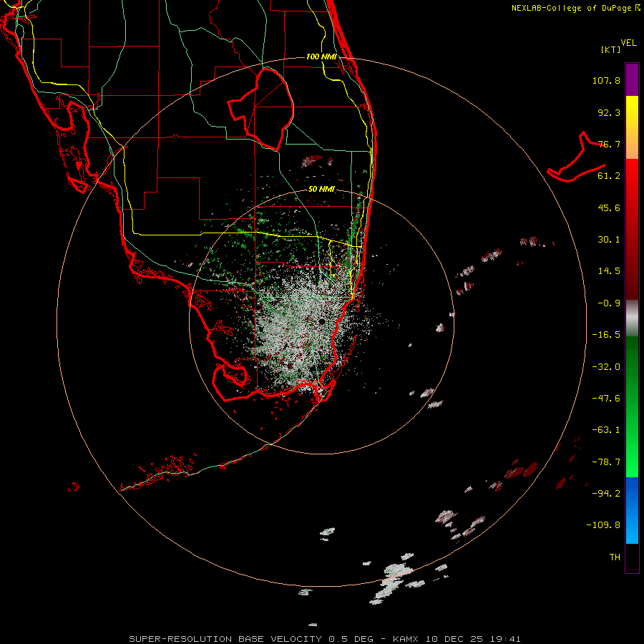Click the 45.6 legend value
Screen dimensions: 644x644
[609, 208]
